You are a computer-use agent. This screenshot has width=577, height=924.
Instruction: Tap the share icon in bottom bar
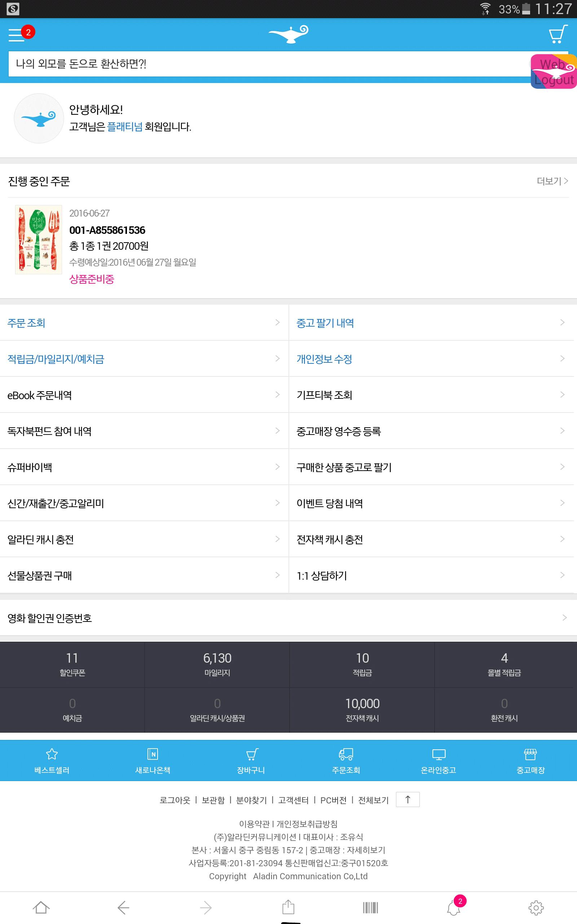click(288, 907)
